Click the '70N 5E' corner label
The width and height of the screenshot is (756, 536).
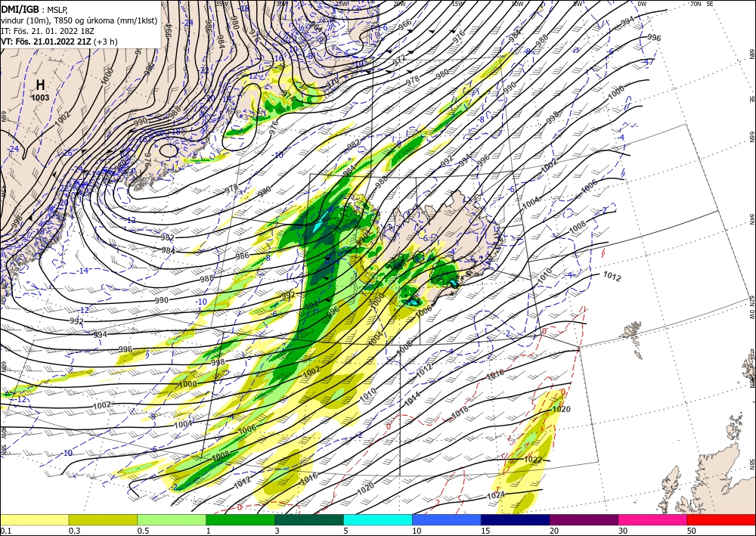coord(702,3)
